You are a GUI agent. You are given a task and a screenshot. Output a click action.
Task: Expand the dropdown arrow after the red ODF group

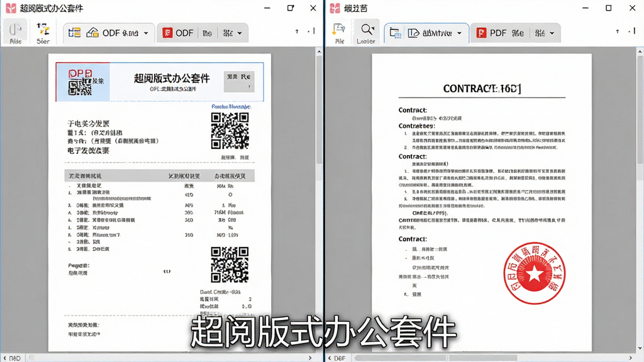point(240,33)
